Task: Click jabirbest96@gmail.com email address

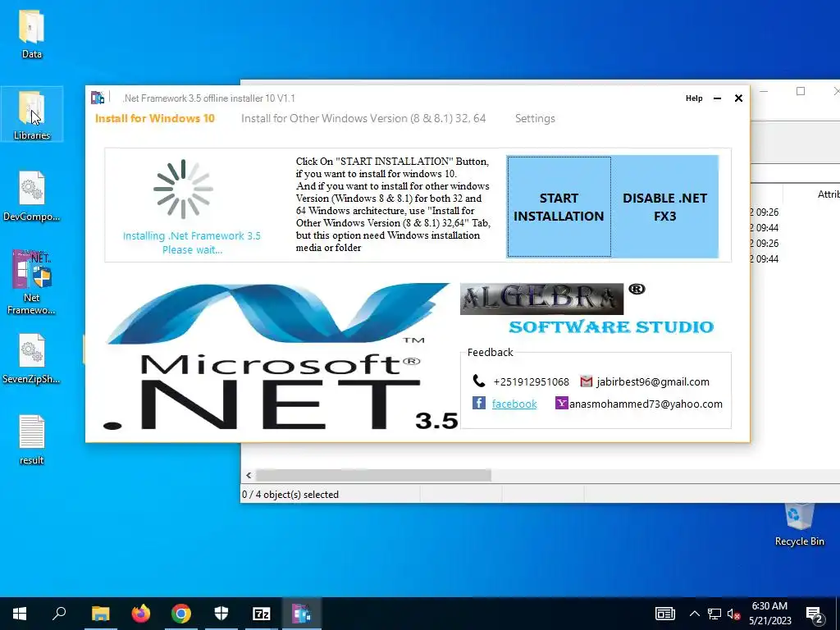Action: coord(653,381)
